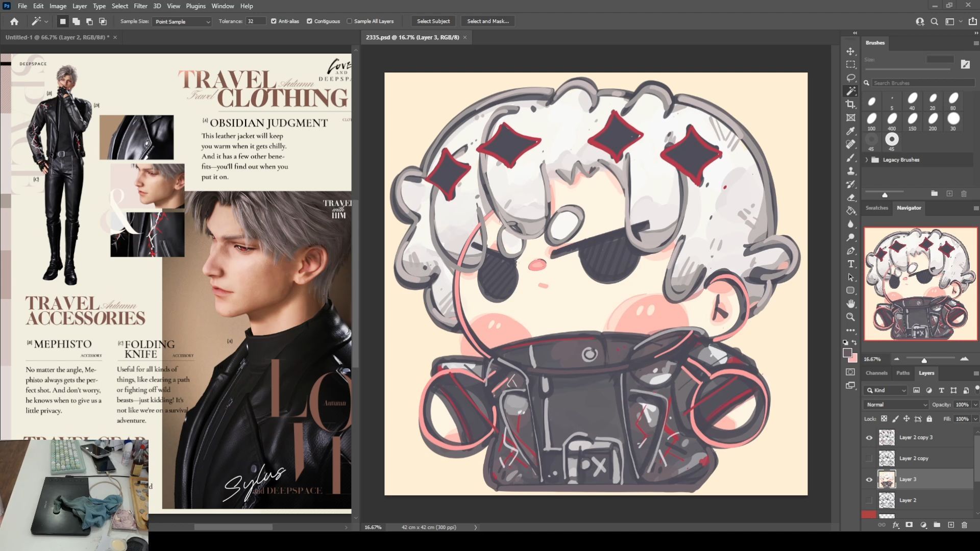Open the Normal blend mode dropdown

(x=896, y=405)
